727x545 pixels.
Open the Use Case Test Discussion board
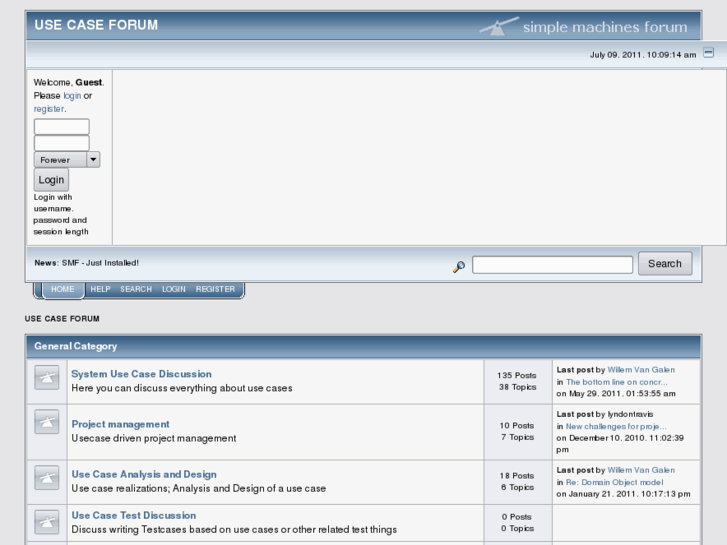(x=134, y=515)
